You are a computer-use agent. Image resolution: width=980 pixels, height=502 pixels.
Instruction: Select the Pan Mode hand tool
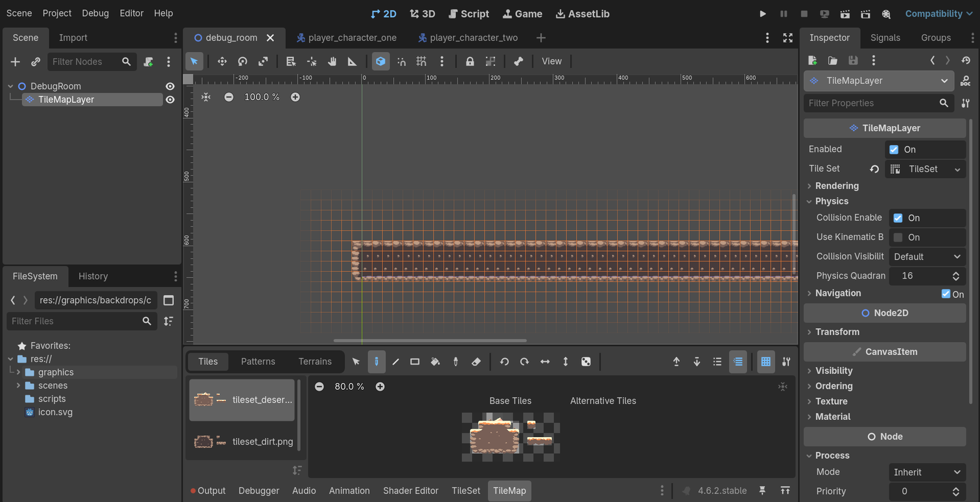(332, 61)
